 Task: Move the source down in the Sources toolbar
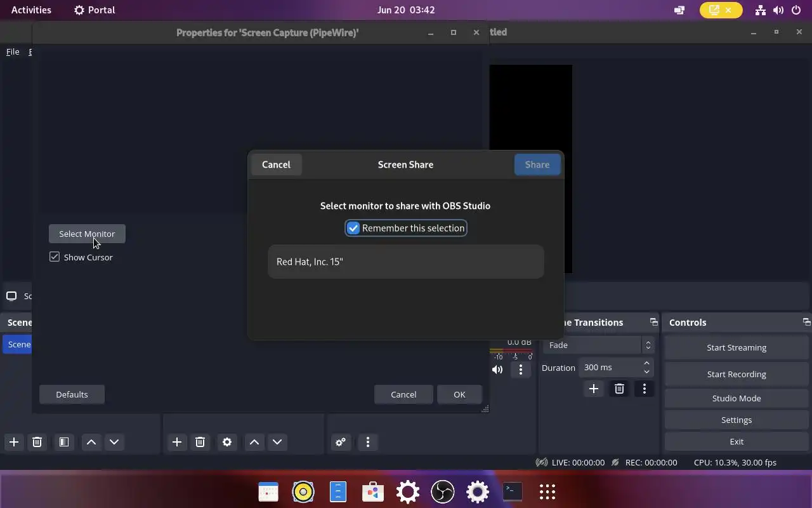click(277, 442)
